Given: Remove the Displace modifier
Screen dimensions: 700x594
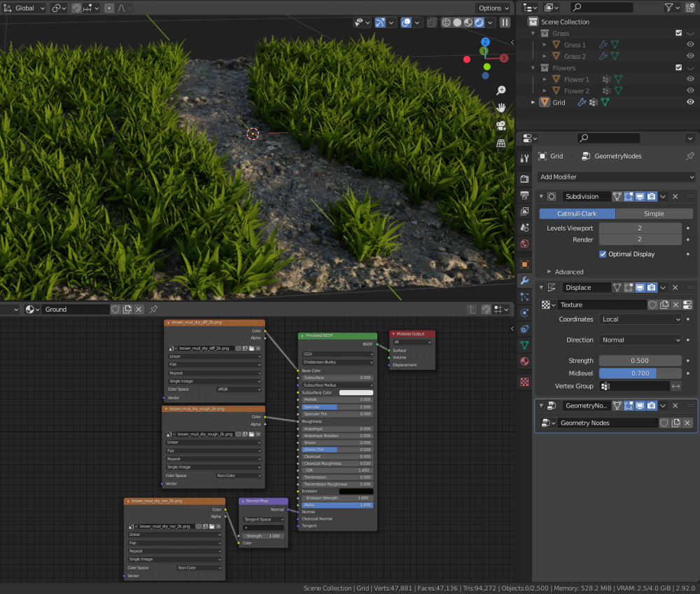Looking at the screenshot, I should click(675, 288).
